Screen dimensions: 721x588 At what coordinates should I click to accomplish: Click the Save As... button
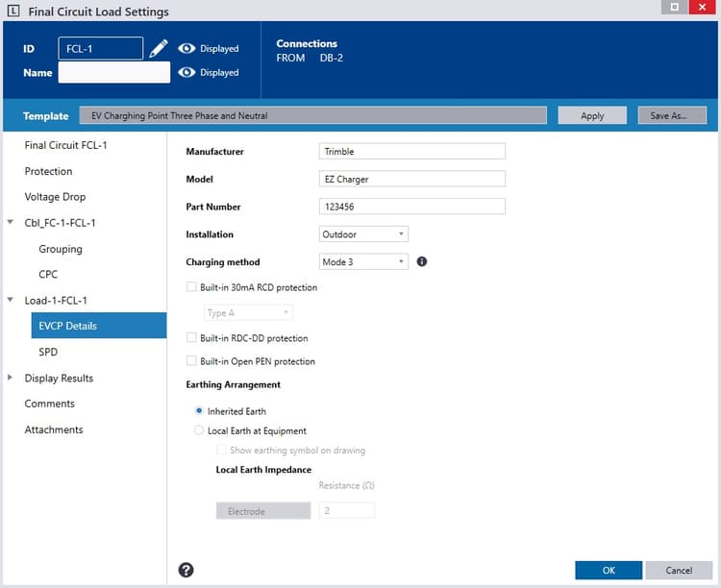click(x=671, y=115)
